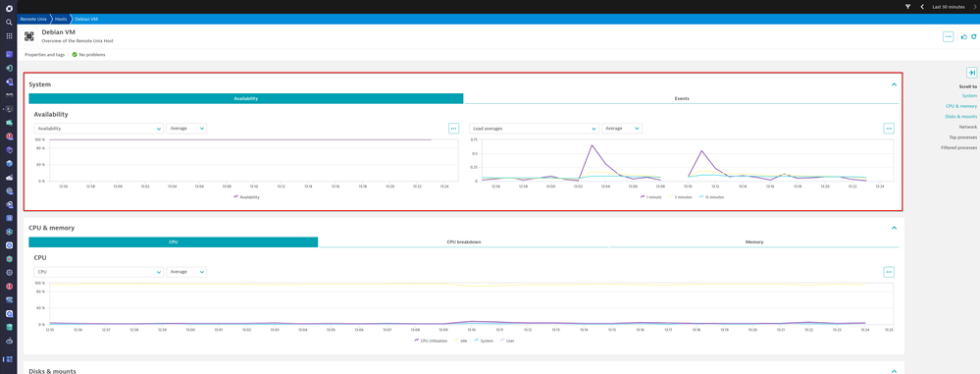This screenshot has height=374, width=980.
Task: Refresh the page with the reload icon
Action: [973, 37]
